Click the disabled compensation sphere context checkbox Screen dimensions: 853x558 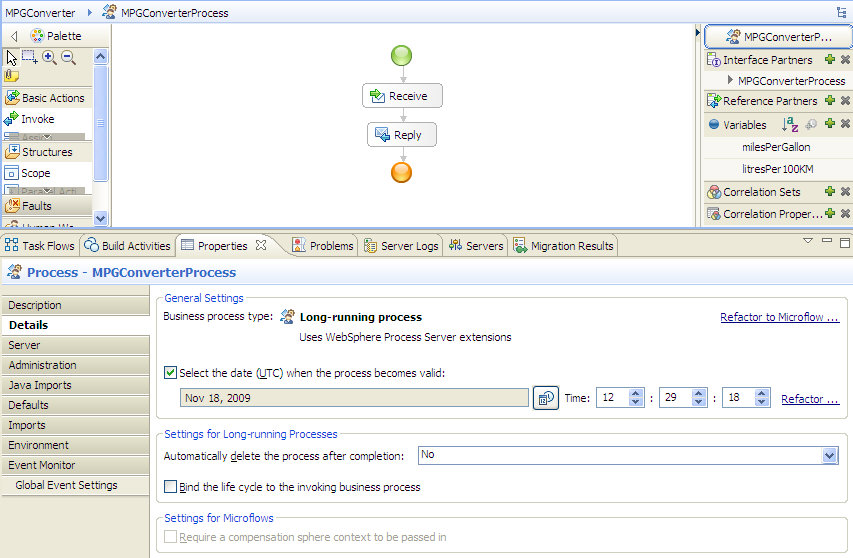pyautogui.click(x=170, y=537)
